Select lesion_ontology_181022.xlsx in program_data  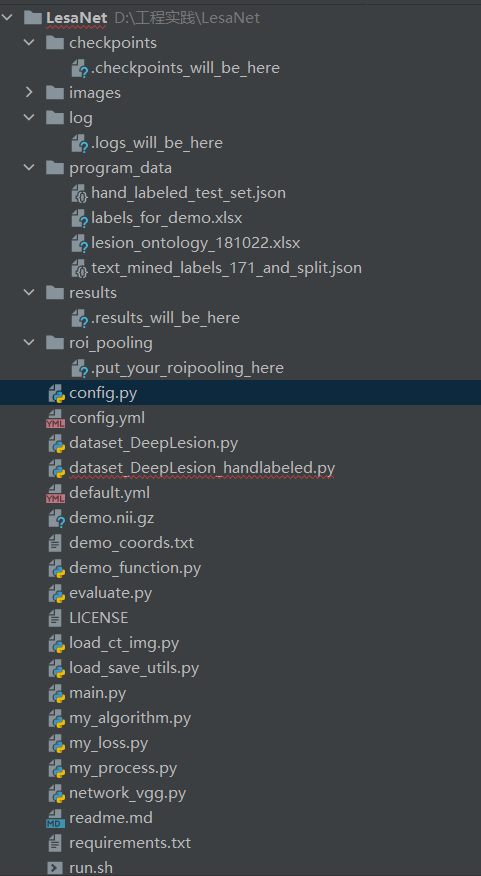click(x=196, y=243)
